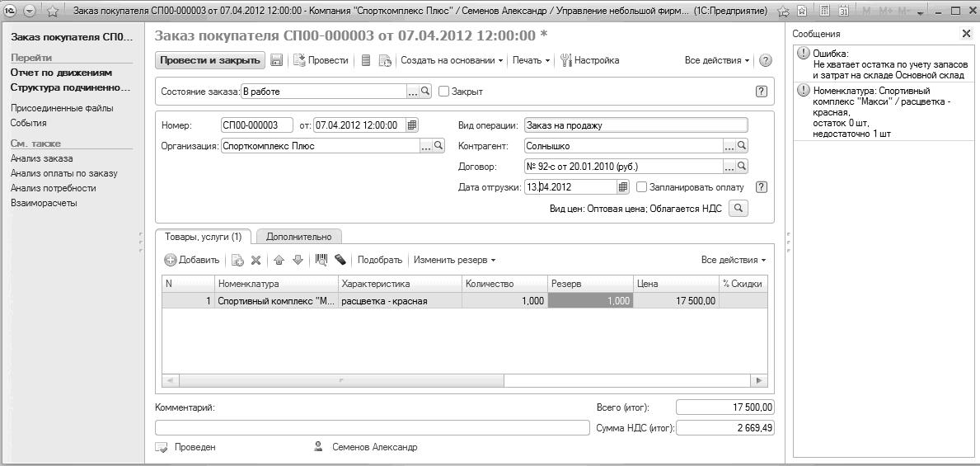Open the 1C main menu dropdown arrow
The image size is (980, 466).
(x=30, y=11)
